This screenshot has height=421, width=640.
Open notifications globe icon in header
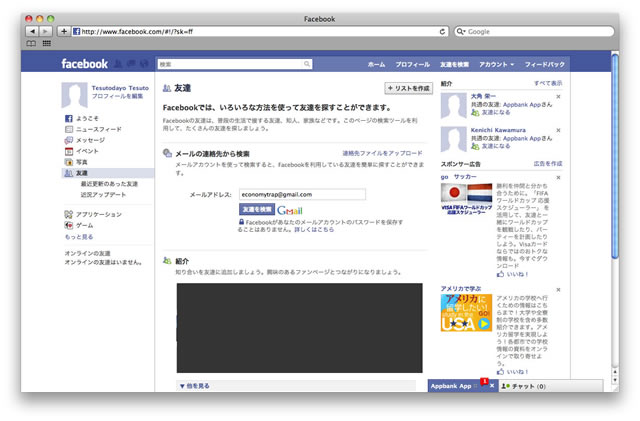pos(144,64)
